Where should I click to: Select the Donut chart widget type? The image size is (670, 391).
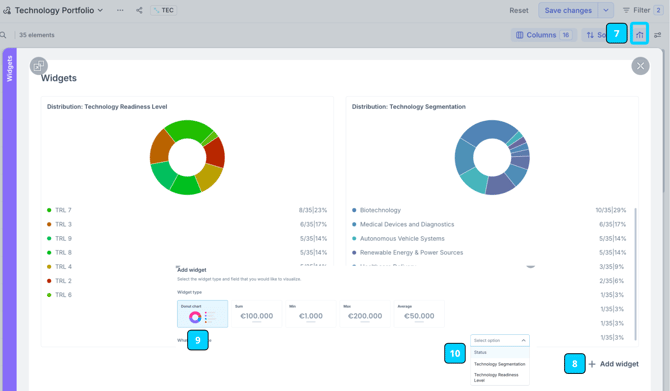(203, 314)
